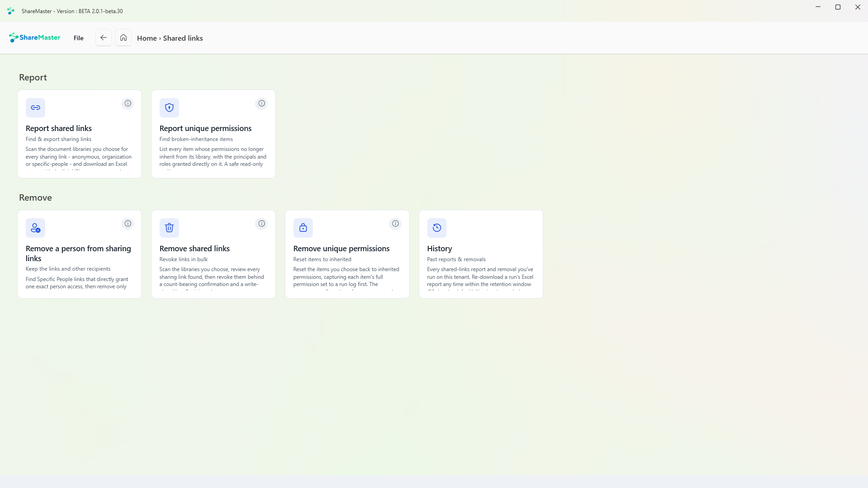The height and width of the screenshot is (488, 868).
Task: Click the lock icon on Remove unique permissions
Action: (303, 228)
